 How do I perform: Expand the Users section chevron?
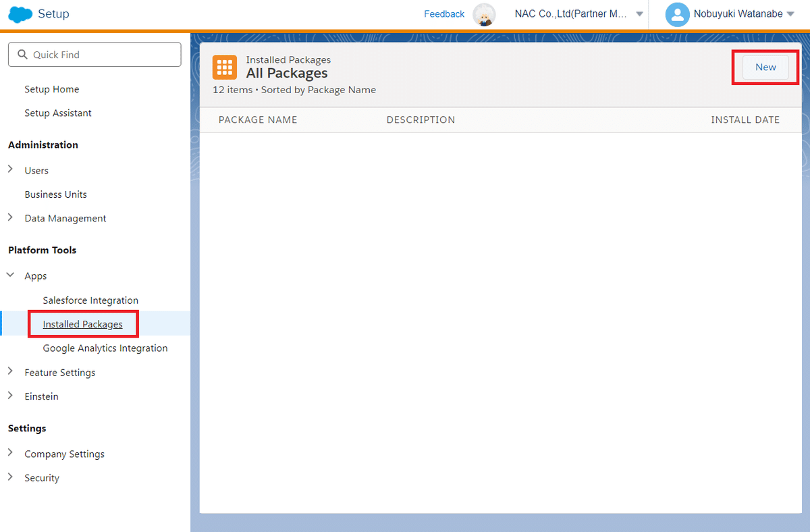click(10, 169)
